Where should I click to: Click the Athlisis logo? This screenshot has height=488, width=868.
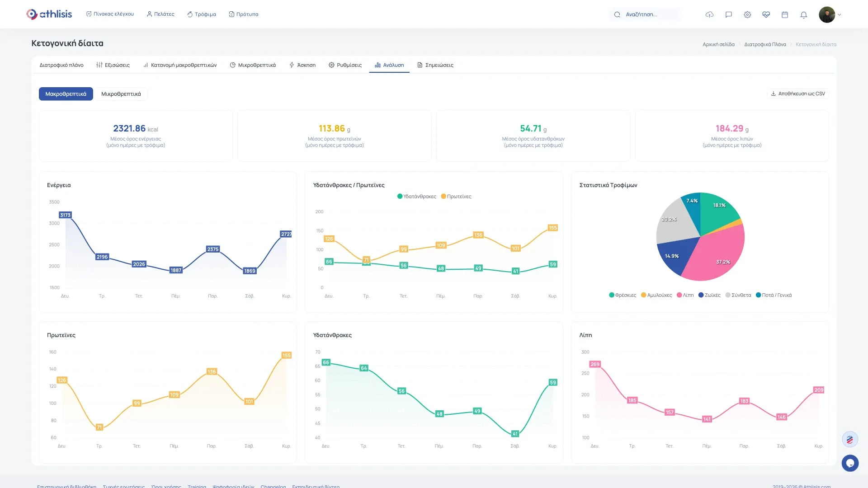tap(49, 14)
